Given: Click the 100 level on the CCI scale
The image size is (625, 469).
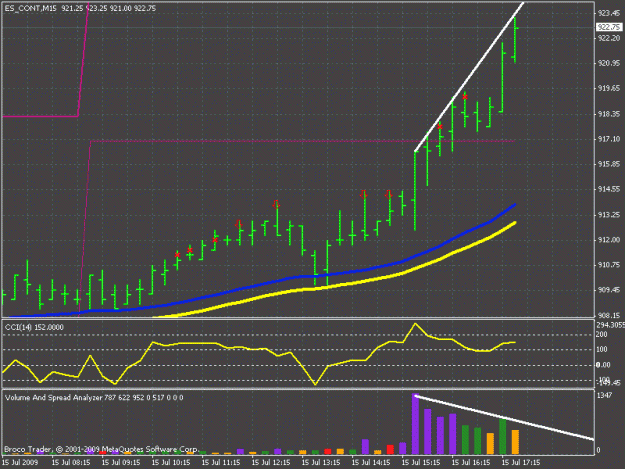Looking at the screenshot, I should point(601,349).
